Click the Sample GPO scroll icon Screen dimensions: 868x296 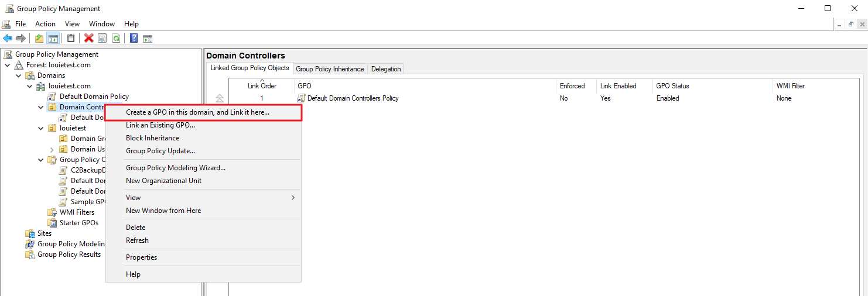(64, 202)
